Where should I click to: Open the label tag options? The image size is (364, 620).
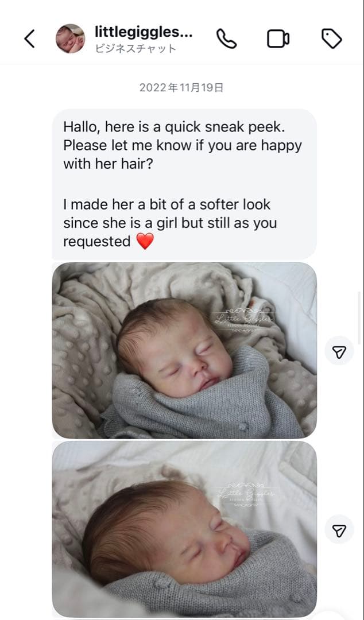(x=331, y=38)
